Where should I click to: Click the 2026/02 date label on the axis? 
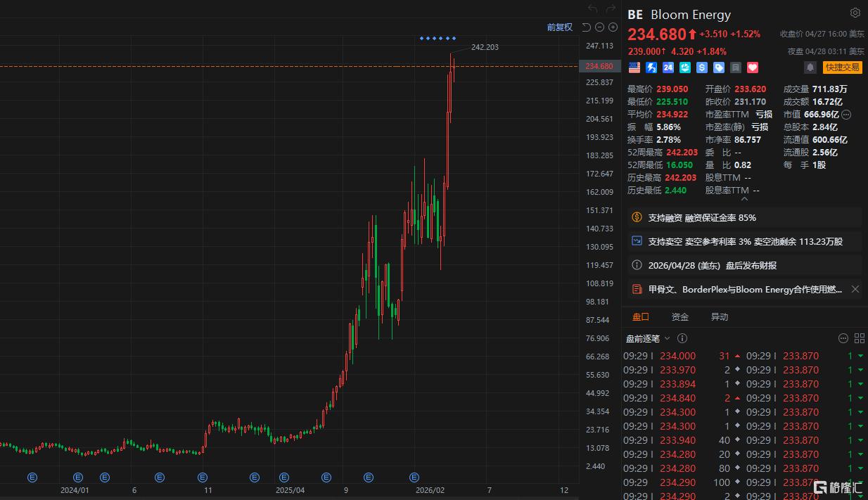430,490
